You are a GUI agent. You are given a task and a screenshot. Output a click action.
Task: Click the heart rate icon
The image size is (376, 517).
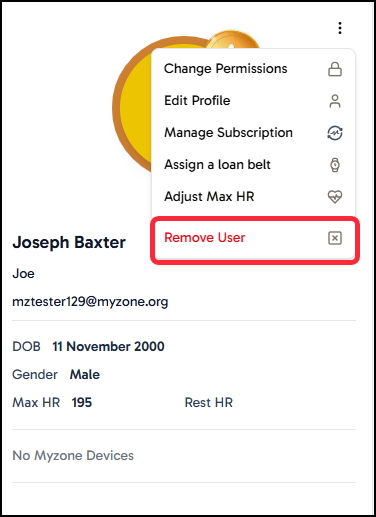tap(335, 197)
